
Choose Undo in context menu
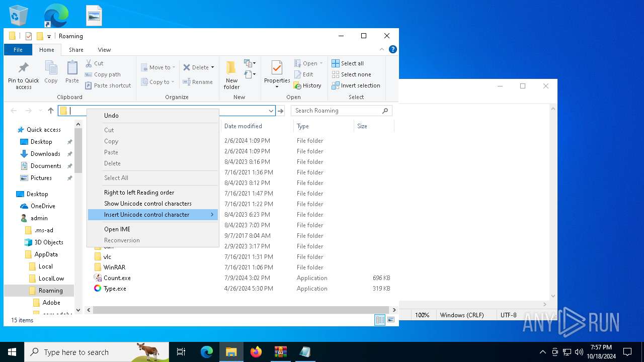click(153, 116)
